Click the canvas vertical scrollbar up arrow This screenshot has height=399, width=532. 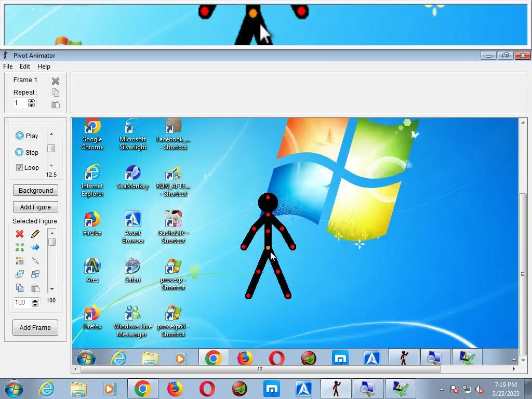pos(523,123)
